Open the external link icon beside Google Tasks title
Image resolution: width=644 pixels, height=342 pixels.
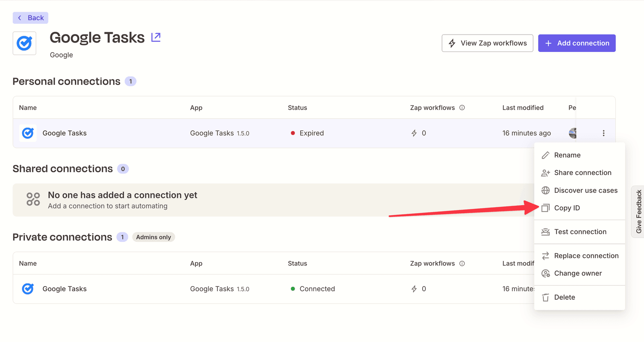click(x=156, y=37)
